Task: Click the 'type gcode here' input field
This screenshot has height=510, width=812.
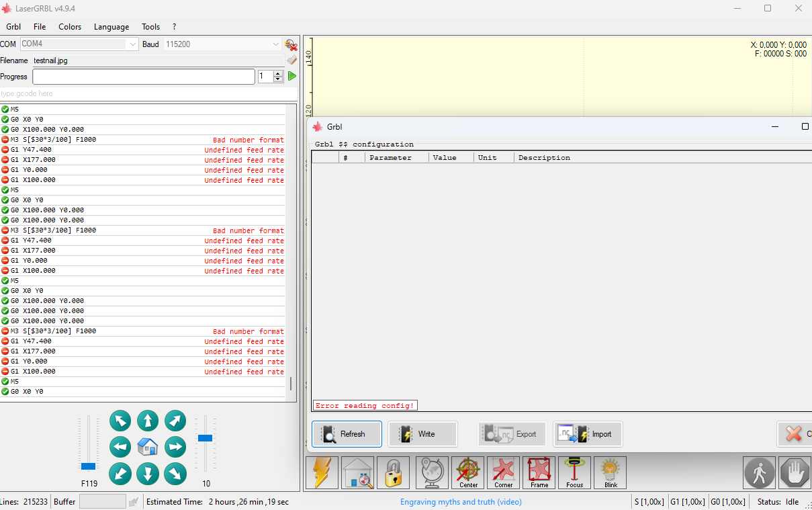Action: [148, 93]
